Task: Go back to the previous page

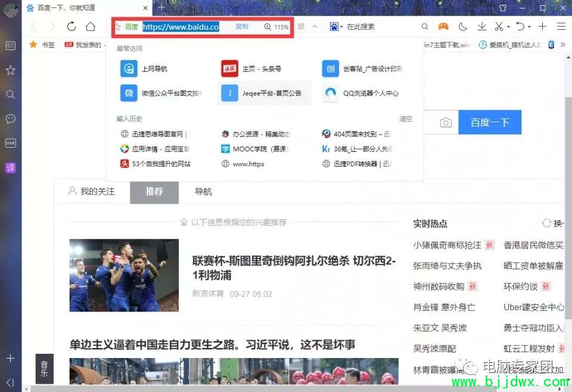Action: click(34, 26)
